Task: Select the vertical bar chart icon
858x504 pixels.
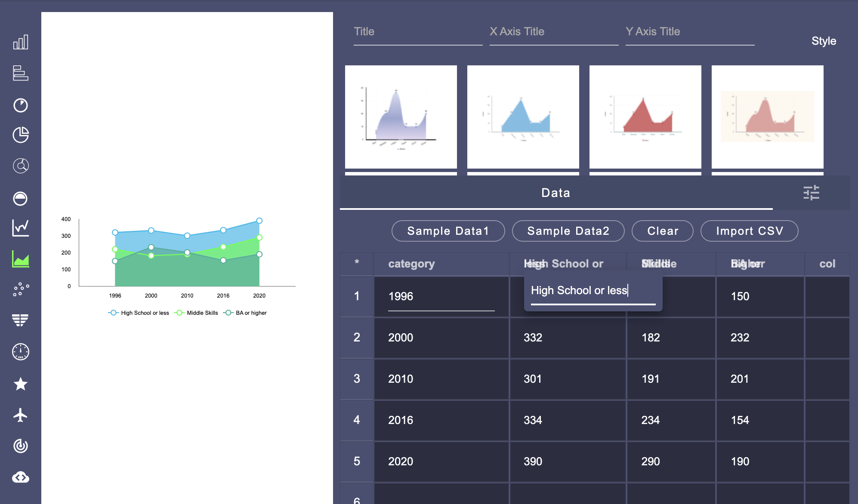Action: tap(21, 42)
